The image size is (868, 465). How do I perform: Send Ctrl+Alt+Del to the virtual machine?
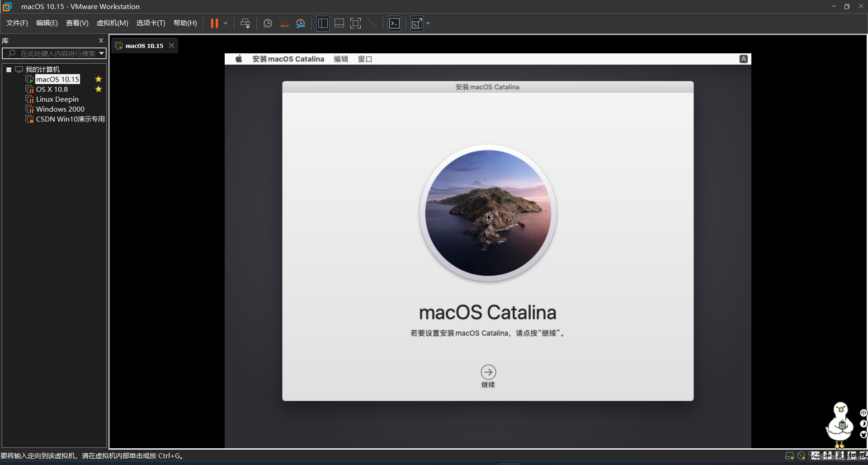[x=245, y=23]
